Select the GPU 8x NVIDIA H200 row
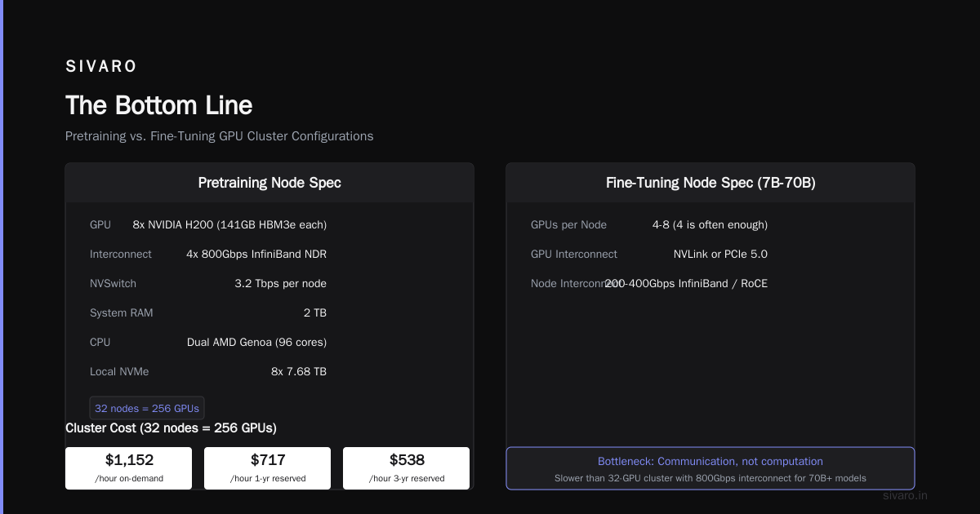This screenshot has height=514, width=980. tap(208, 224)
